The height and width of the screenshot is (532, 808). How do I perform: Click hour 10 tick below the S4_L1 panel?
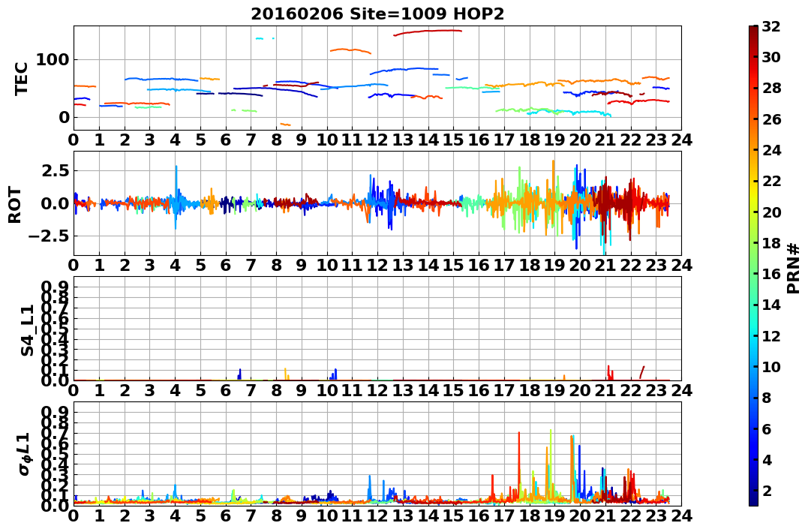(x=326, y=390)
